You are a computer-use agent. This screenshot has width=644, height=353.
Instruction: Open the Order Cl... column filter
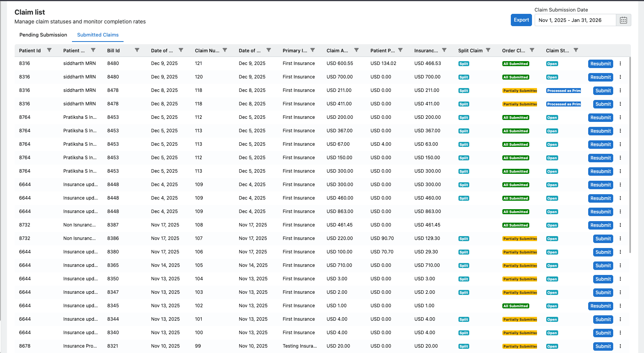pyautogui.click(x=532, y=50)
